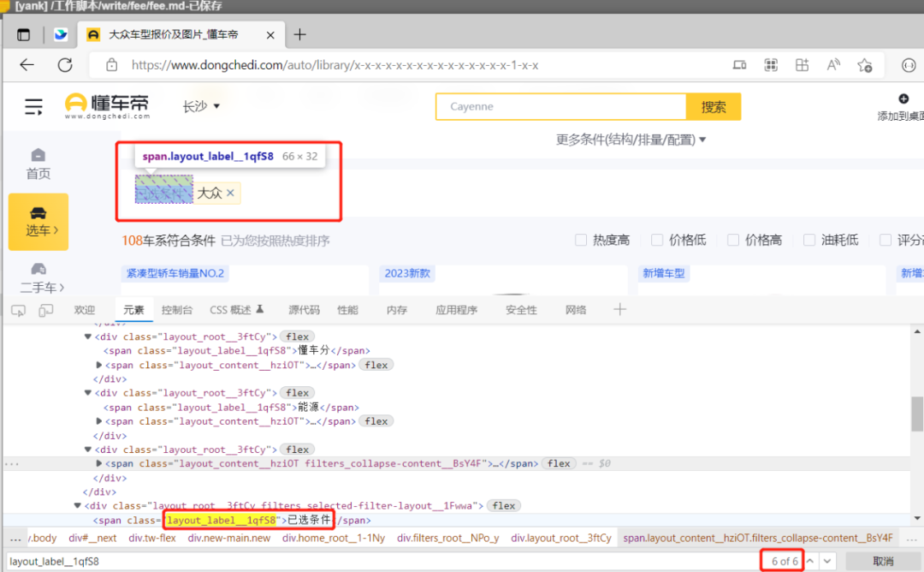Jump to next search result arrow
924x572 pixels.
tap(827, 561)
